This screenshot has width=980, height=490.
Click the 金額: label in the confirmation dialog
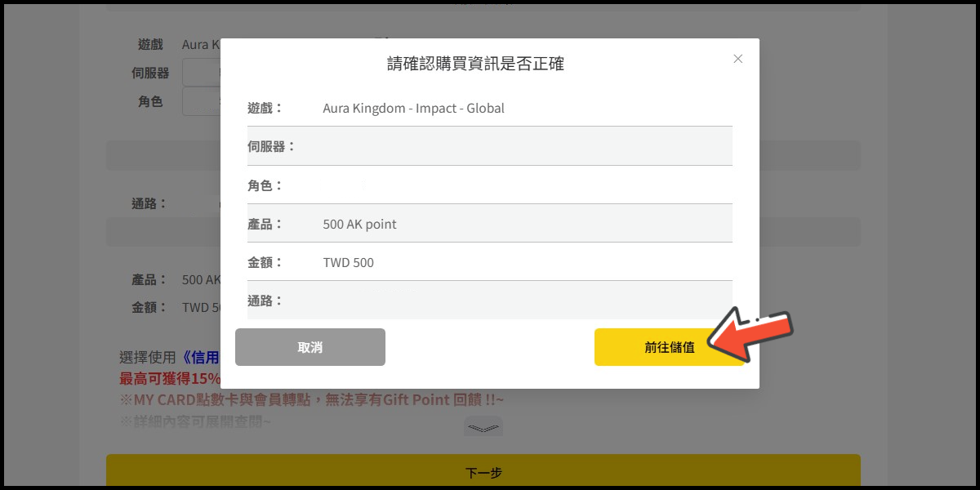click(x=265, y=262)
